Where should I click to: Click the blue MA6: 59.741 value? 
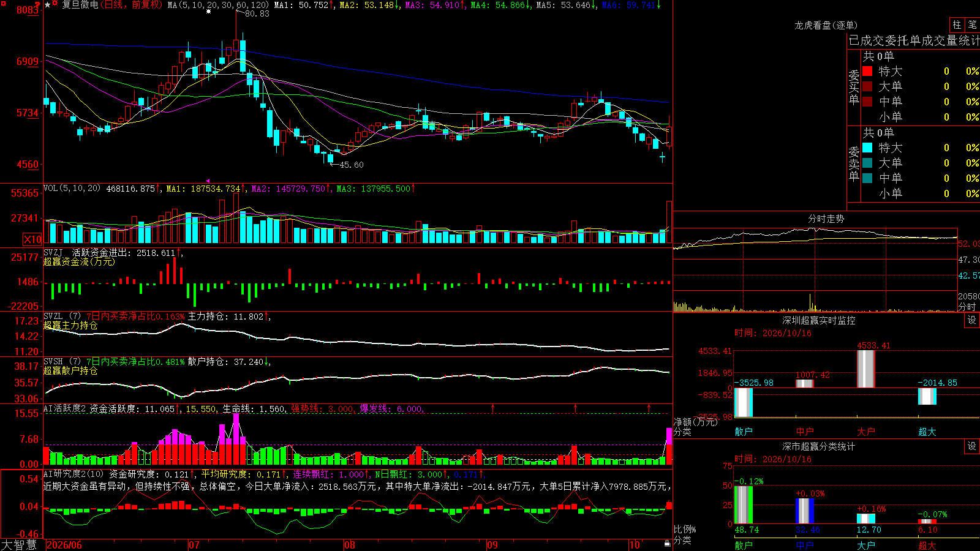tap(631, 5)
